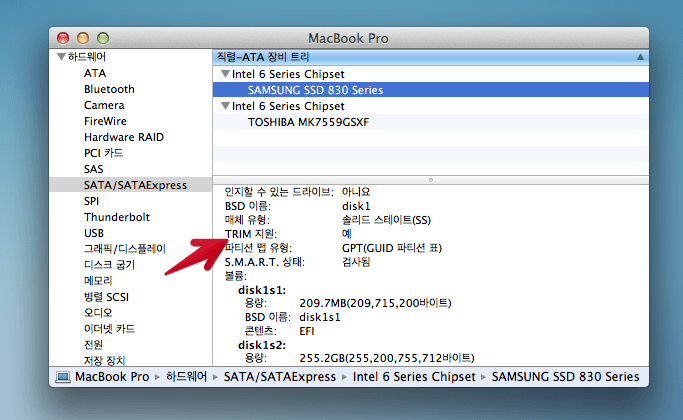Select SATA/SATAExpress in the sidebar
This screenshot has width=683, height=420.
[x=131, y=185]
